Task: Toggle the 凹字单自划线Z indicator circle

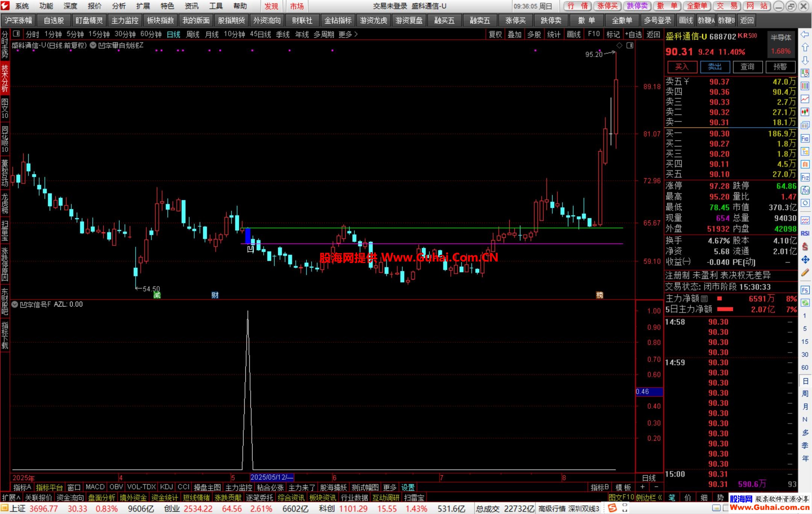Action: [93, 45]
